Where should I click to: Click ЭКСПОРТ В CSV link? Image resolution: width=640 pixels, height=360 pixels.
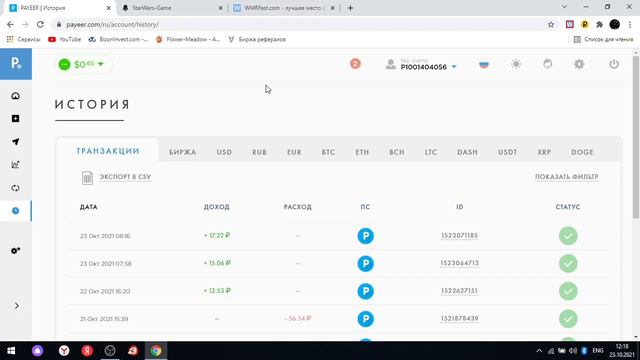point(125,177)
